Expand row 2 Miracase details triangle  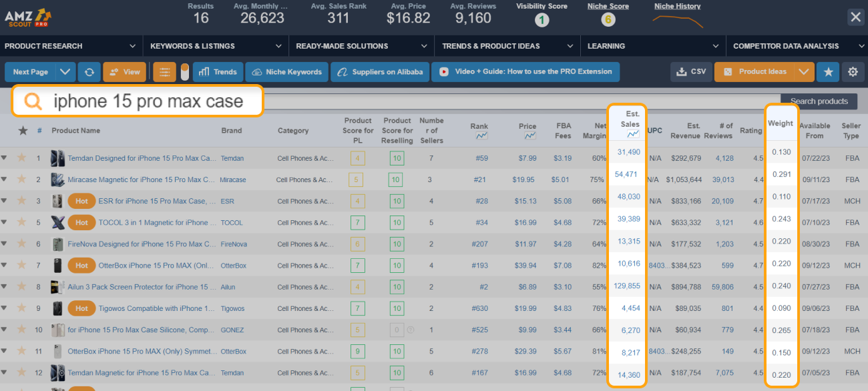(5, 179)
